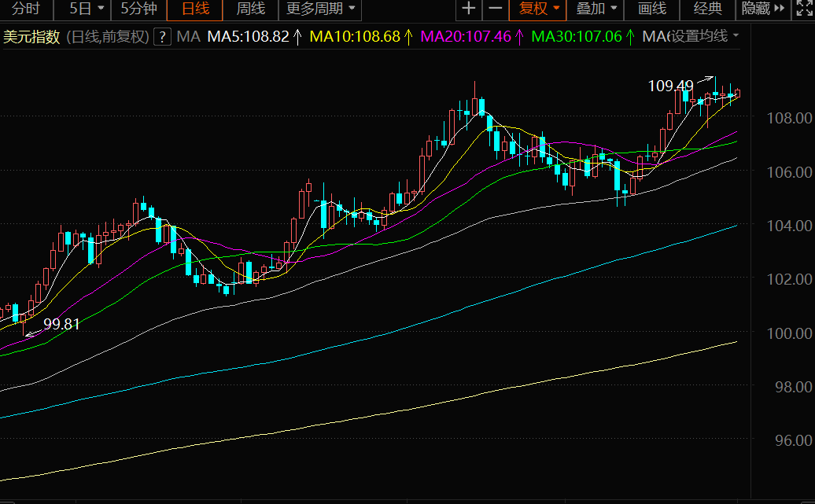The image size is (815, 504).
Task: Click the fullscreen expand icon
Action: pyautogui.click(x=803, y=9)
